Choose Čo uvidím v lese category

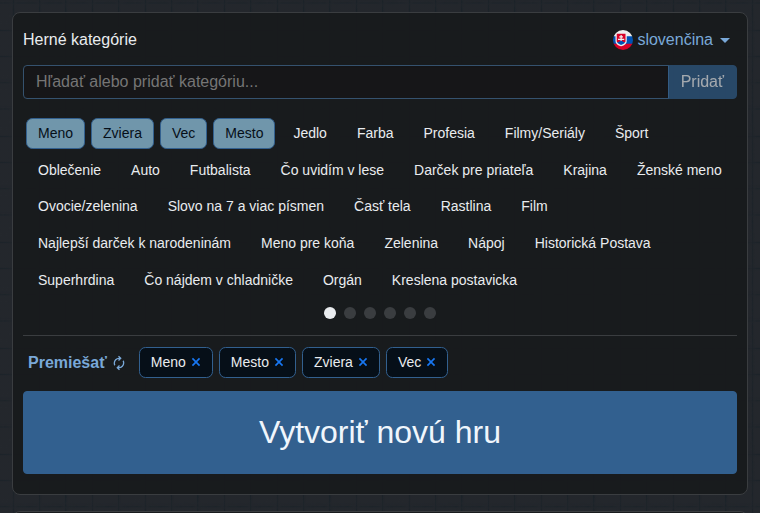point(332,170)
